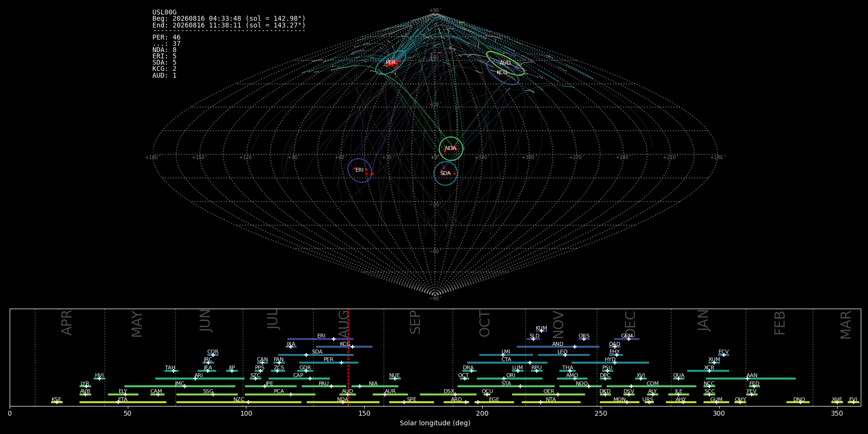The image size is (868, 434).
Task: Click the LYR shower label in the timeline
Action: (x=85, y=384)
